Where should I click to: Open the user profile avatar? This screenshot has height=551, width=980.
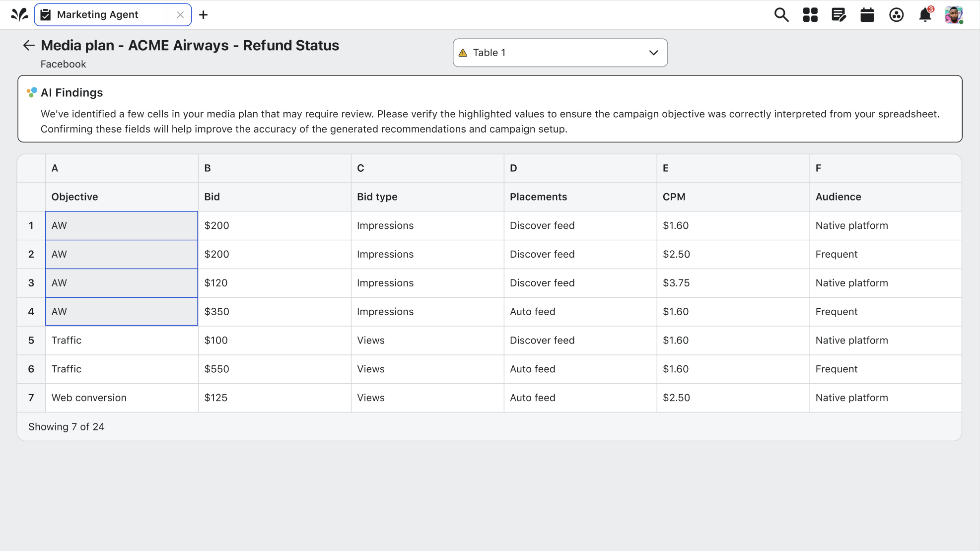[x=954, y=15]
